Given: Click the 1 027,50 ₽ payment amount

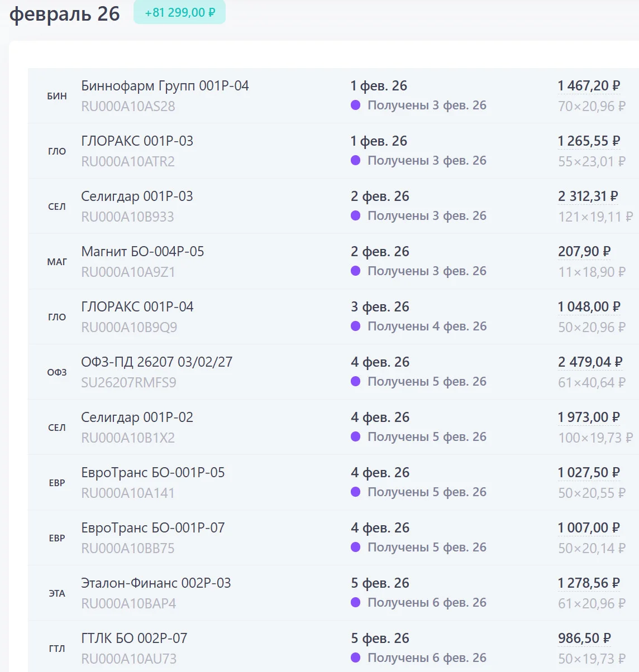Looking at the screenshot, I should tap(589, 473).
